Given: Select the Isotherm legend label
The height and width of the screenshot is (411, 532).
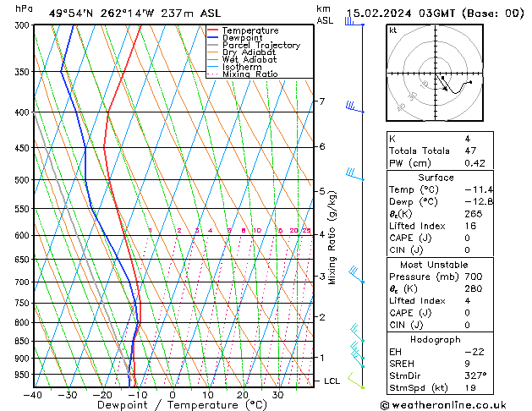Looking at the screenshot, I should click(x=242, y=68).
